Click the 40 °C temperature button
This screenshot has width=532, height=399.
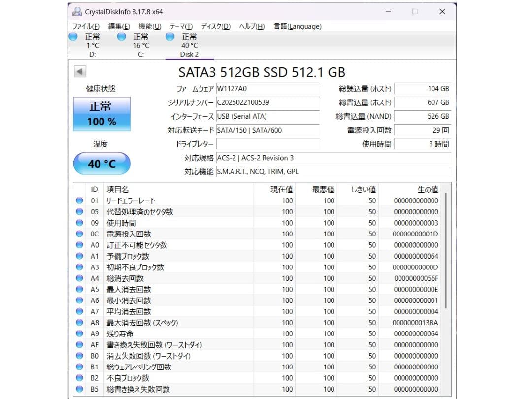(101, 163)
